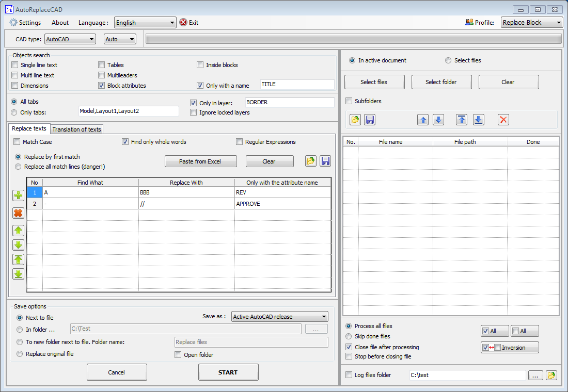
Task: Click the AutoReplaceCAD title bar app icon
Action: tap(9, 9)
